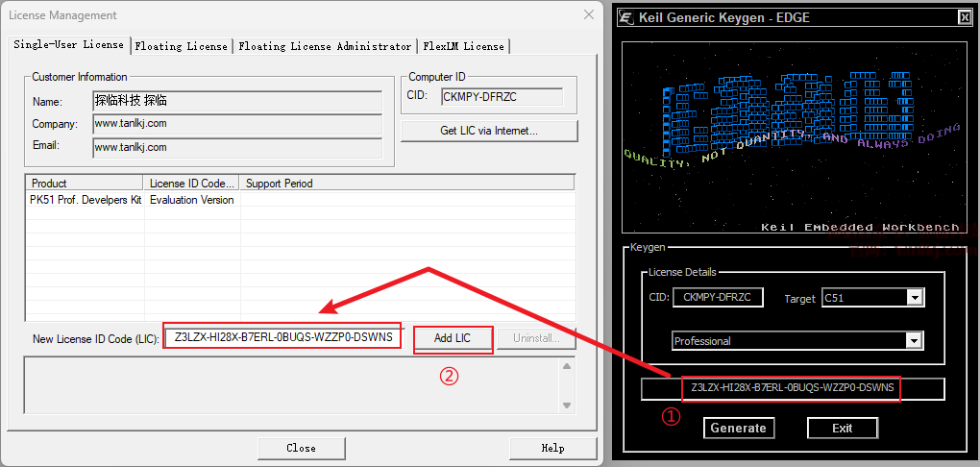This screenshot has height=467, width=980.
Task: Click the Uninstall button
Action: coord(536,338)
